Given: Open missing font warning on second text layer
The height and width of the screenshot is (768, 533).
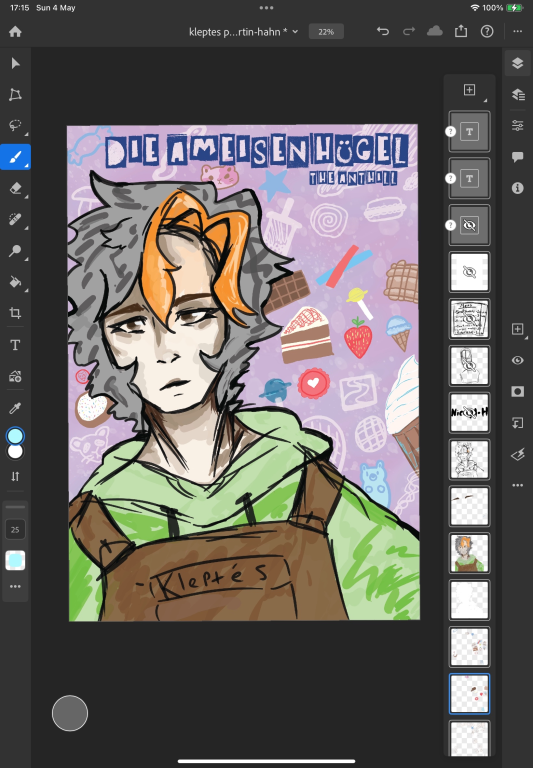Looking at the screenshot, I should [x=450, y=178].
